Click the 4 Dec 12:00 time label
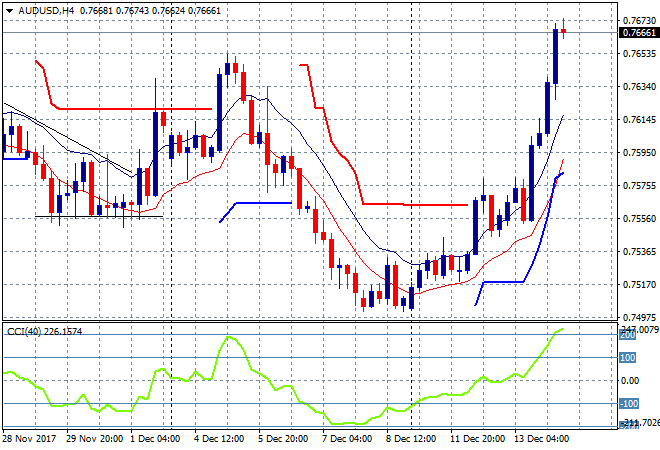The width and height of the screenshot is (660, 450). 219,439
